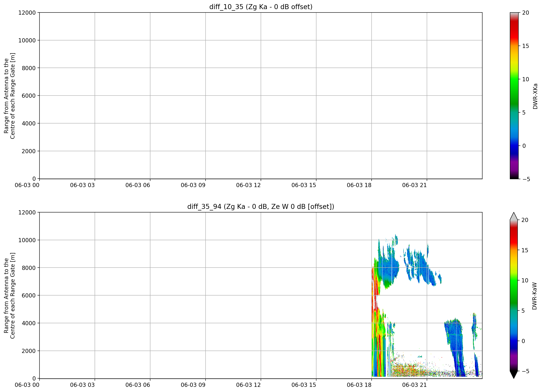Viewport: 542px width, 392px height.
Task: Click the '6000' y-tick on the top plot
Action: tap(29, 96)
